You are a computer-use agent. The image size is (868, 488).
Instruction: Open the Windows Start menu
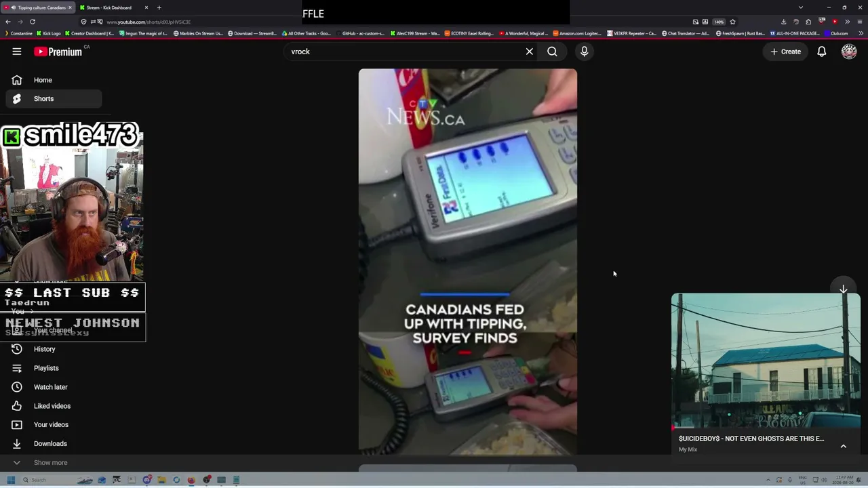point(10,480)
